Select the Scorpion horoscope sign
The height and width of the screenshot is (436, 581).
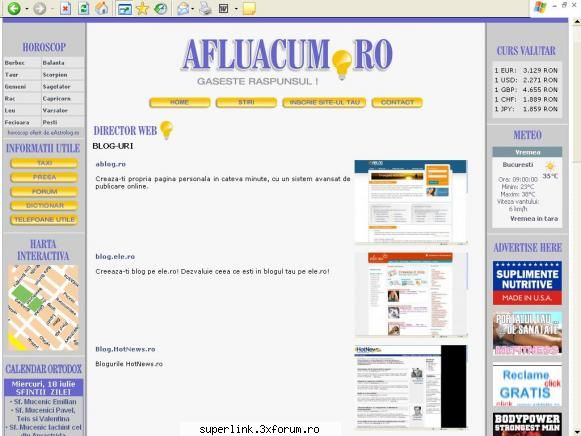[55, 74]
